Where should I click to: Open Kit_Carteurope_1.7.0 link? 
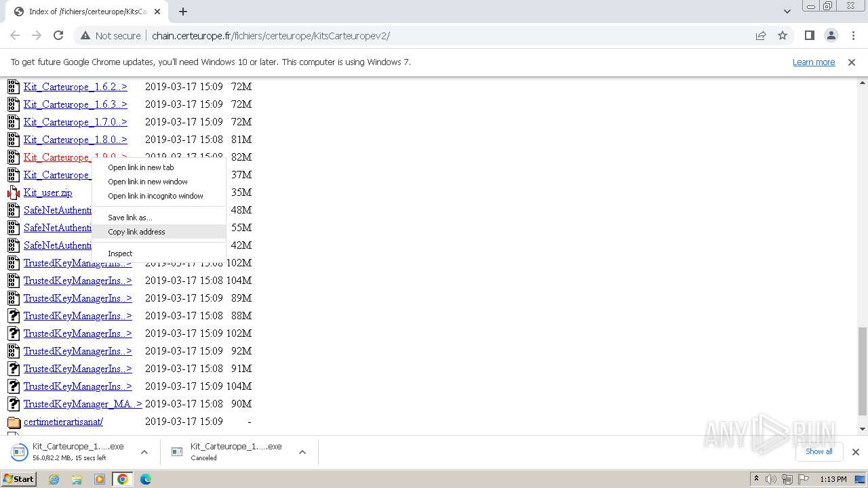pos(75,122)
